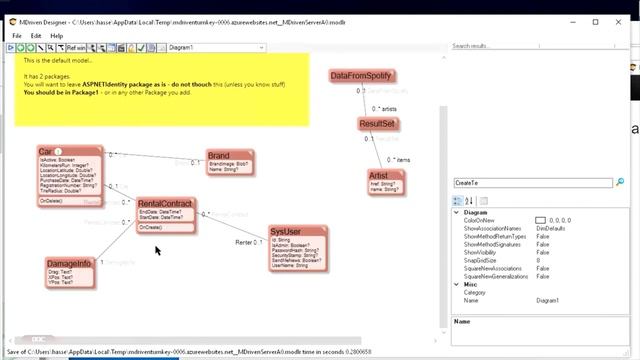Select the Car class box header
This screenshot has width=640, height=360.
point(70,151)
